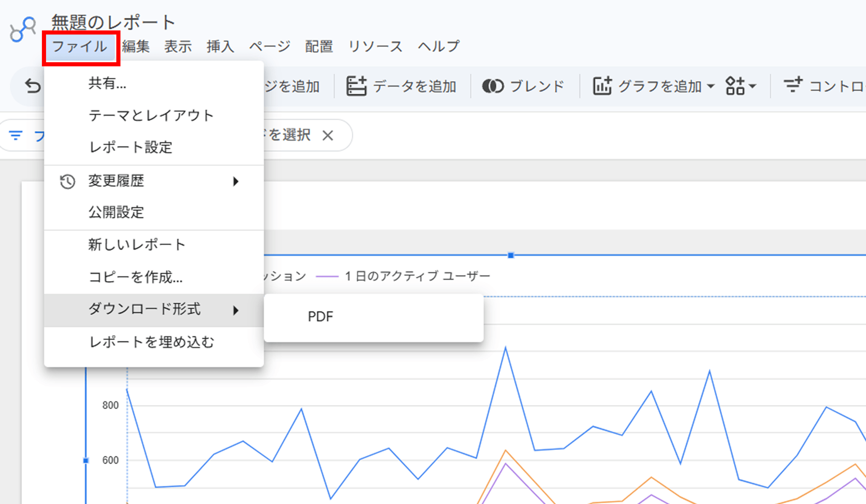This screenshot has height=504, width=866.
Task: Select ダウンロード形式 menu entry
Action: click(x=154, y=310)
